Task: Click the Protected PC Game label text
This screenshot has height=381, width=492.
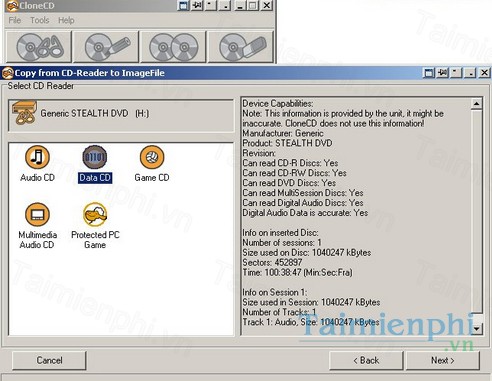Action: [95, 240]
